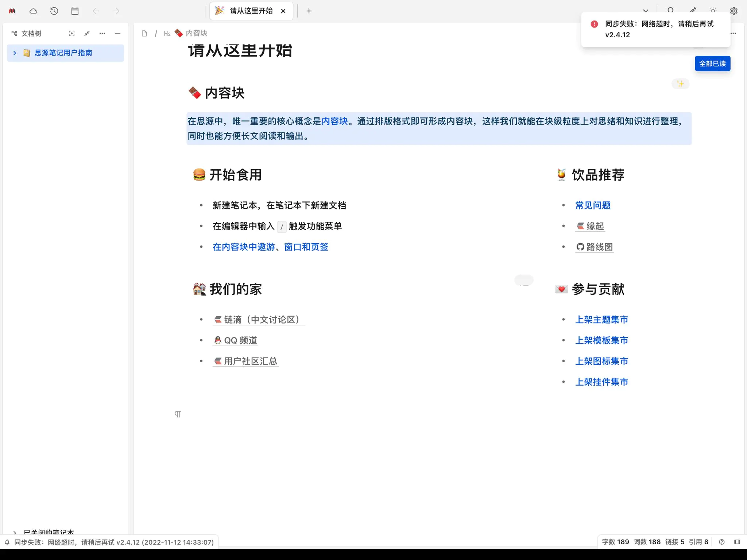The image size is (747, 560).
Task: Collapse all in document tree panel
Action: pyautogui.click(x=87, y=34)
